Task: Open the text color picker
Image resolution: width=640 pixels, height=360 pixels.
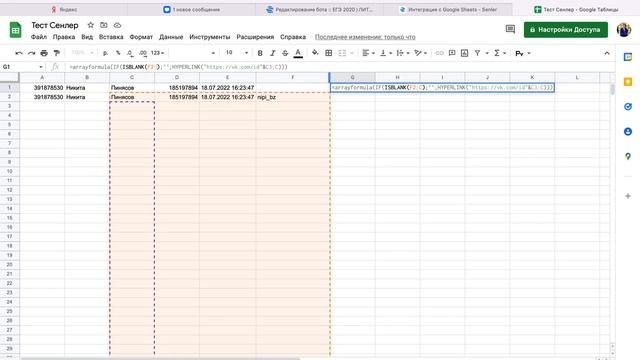Action: pos(298,53)
